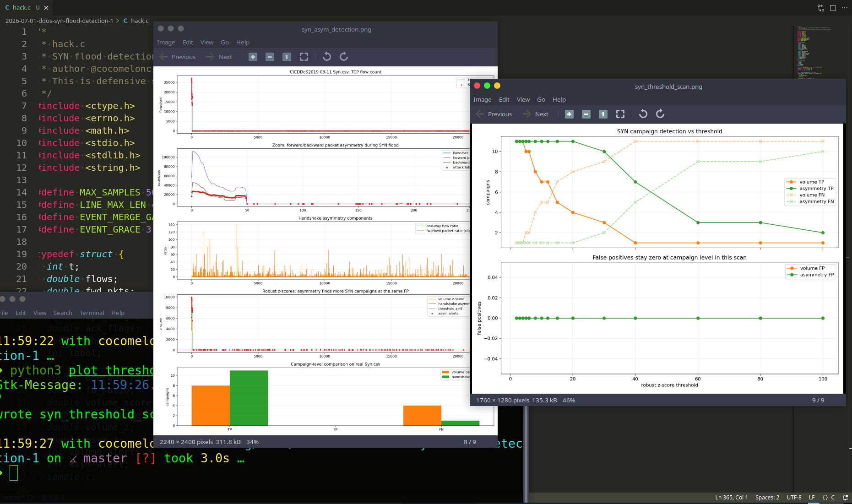Open notifications bell in status bar
Image resolution: width=852 pixels, height=504 pixels.
coord(845,497)
